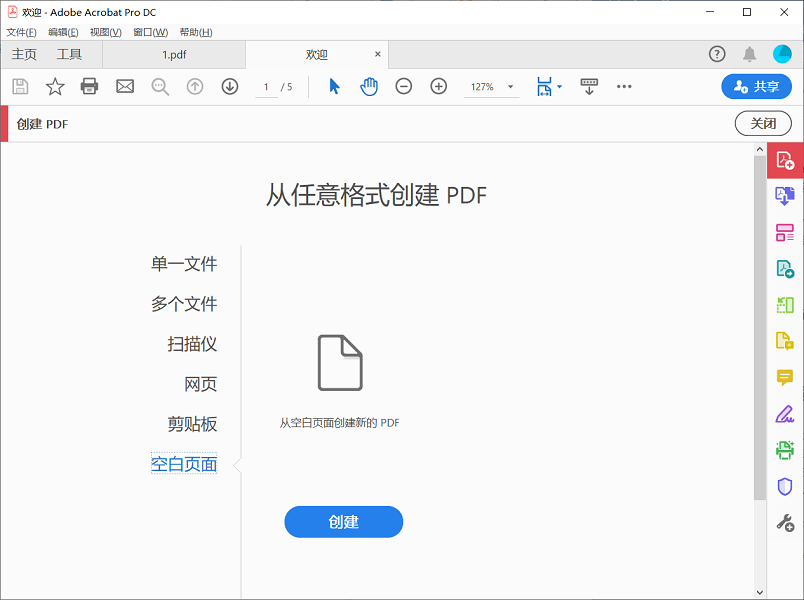
Task: Select 空白页面 source option
Action: click(184, 464)
